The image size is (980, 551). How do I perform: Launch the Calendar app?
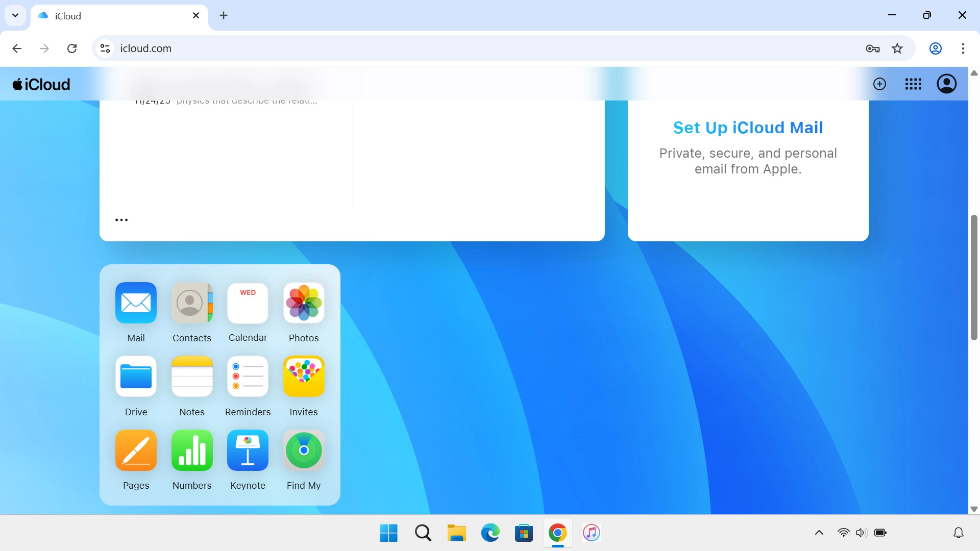(248, 303)
